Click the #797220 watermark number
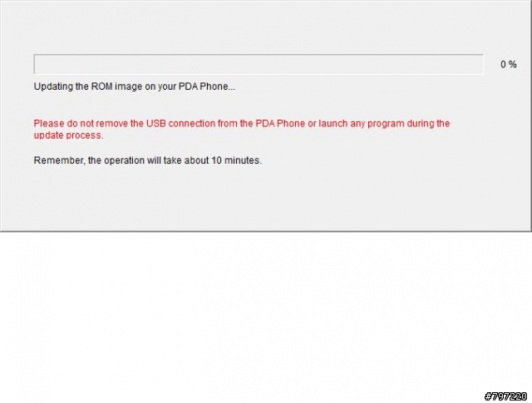532x403 pixels. point(506,396)
